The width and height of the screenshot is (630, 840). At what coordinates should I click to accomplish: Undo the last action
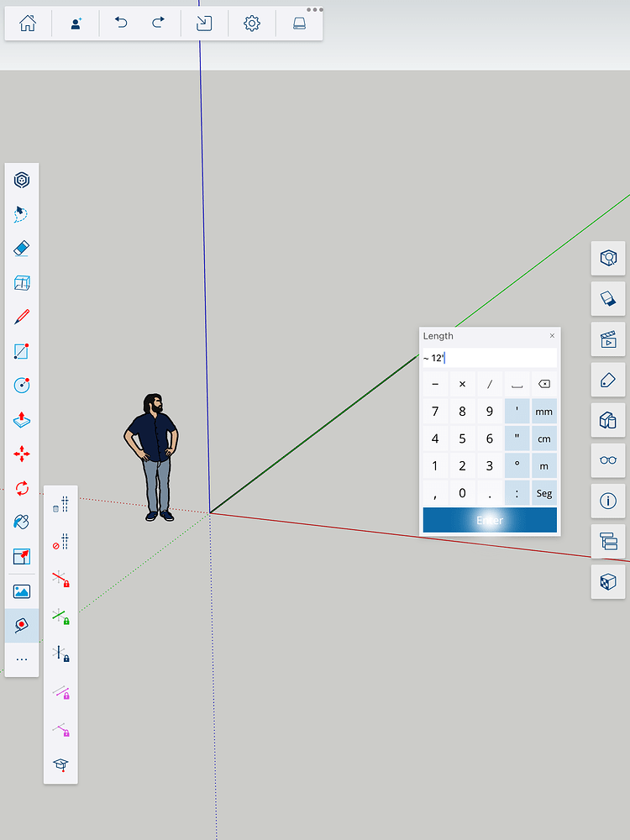click(x=121, y=23)
